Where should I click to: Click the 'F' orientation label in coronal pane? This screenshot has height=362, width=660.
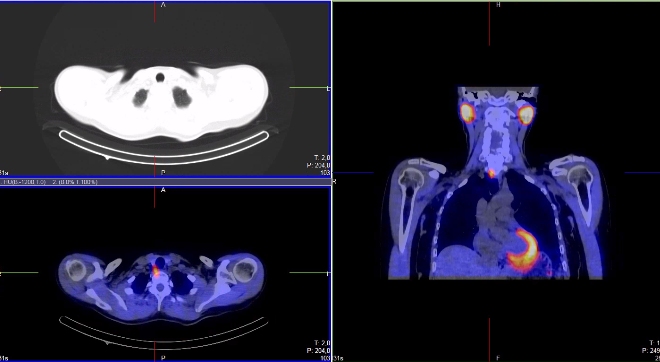(498, 358)
